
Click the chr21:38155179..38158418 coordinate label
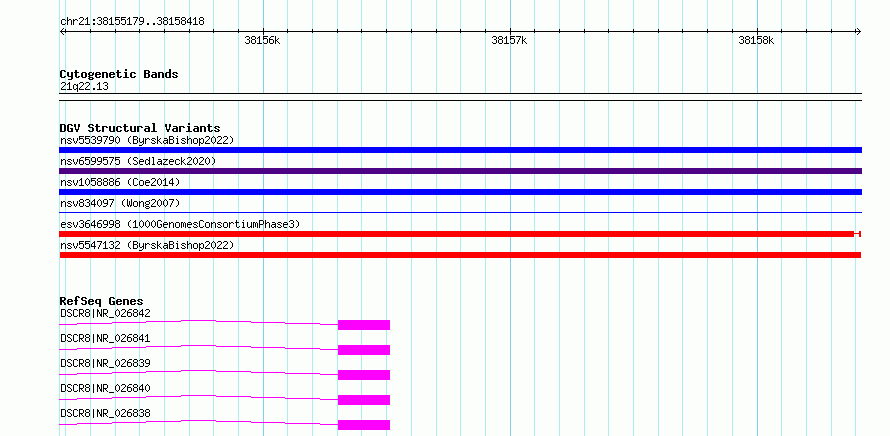[132, 22]
